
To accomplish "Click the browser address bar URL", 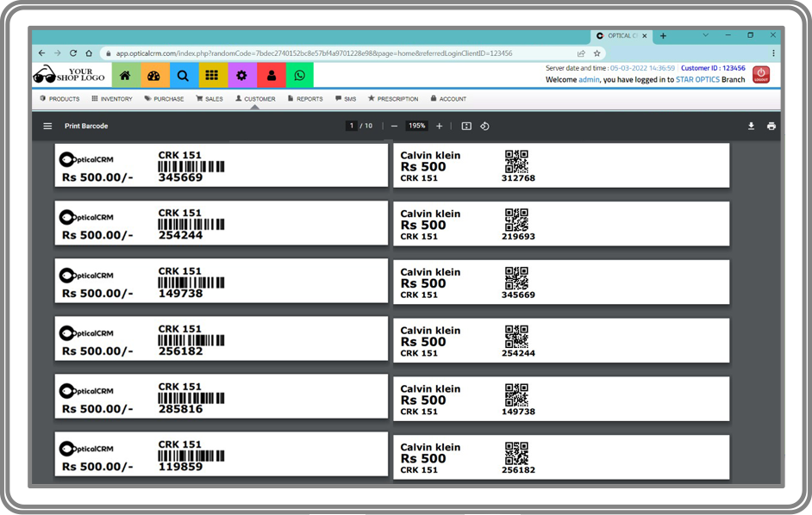I will click(x=314, y=53).
